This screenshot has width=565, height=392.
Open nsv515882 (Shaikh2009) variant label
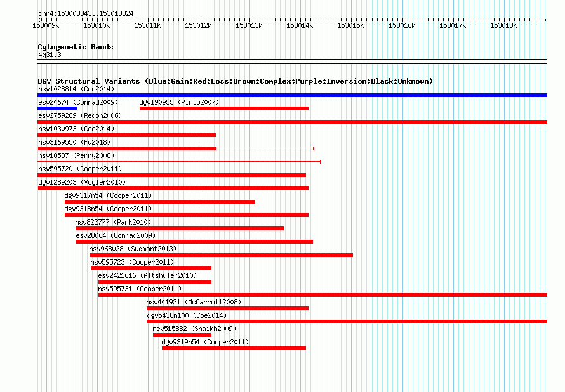(195, 329)
